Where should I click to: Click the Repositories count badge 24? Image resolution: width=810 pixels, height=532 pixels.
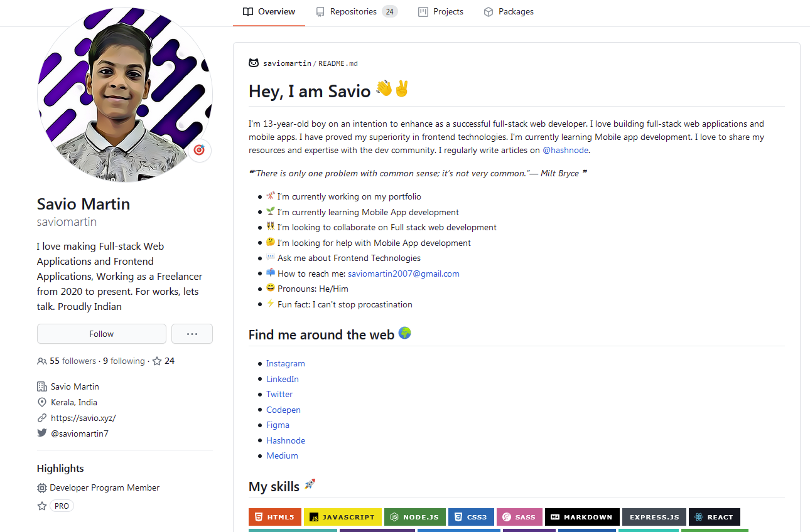pos(390,12)
